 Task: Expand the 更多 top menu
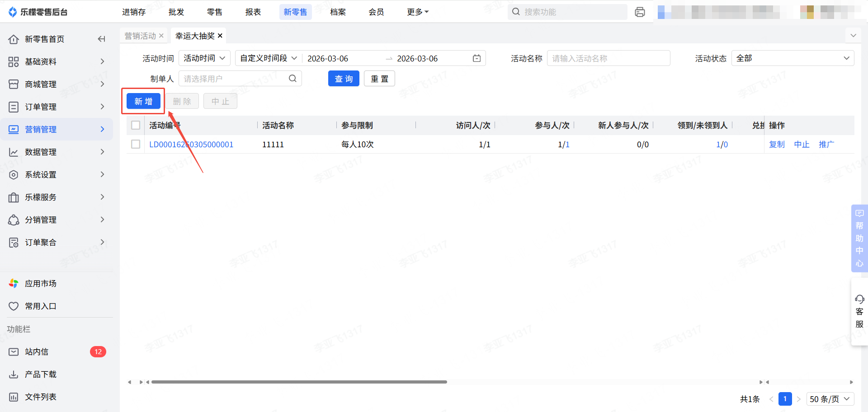[418, 12]
